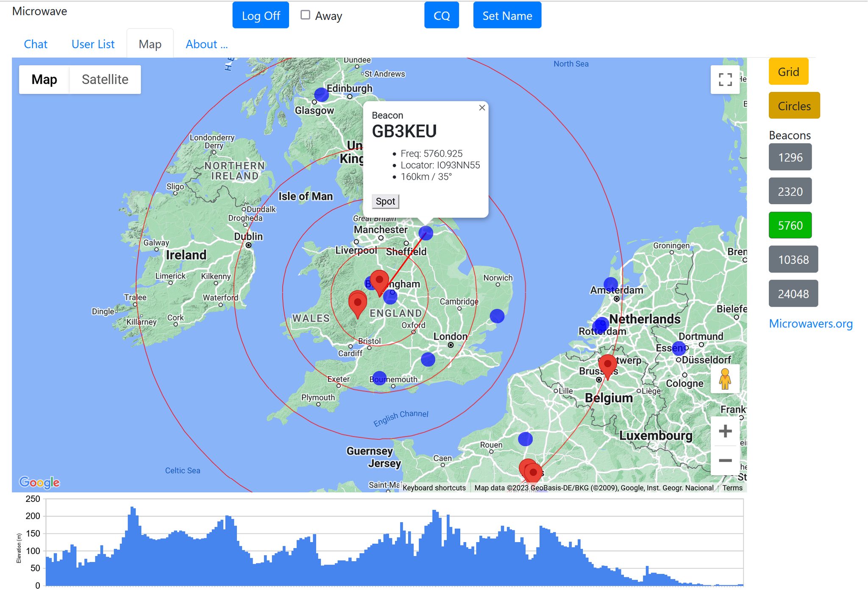Toggle the Away checkbox
This screenshot has height=601, width=868.
(305, 15)
